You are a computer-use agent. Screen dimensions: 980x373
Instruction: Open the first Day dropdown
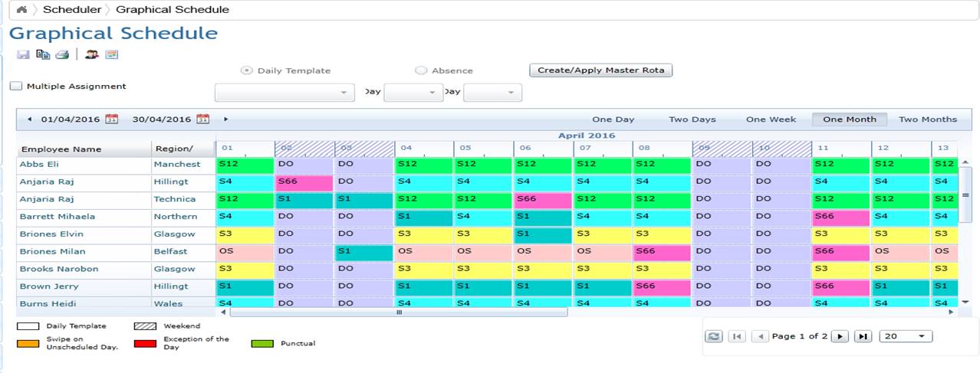point(413,93)
